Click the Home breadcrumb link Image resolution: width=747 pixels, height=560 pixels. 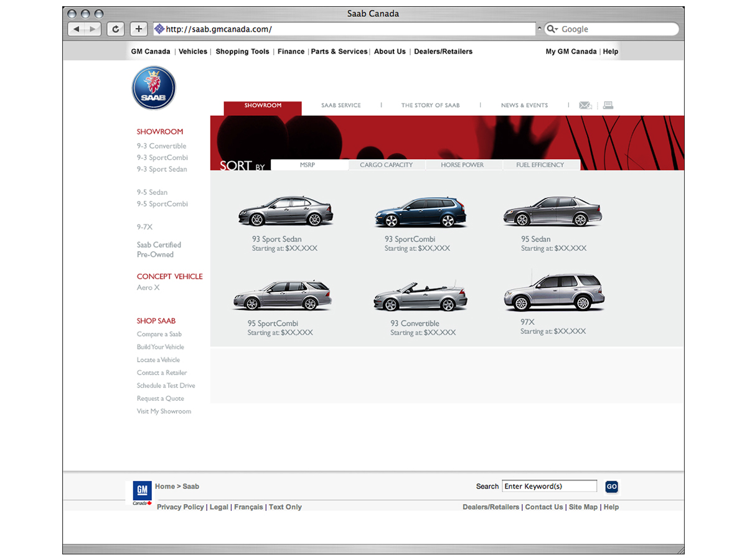click(x=165, y=487)
